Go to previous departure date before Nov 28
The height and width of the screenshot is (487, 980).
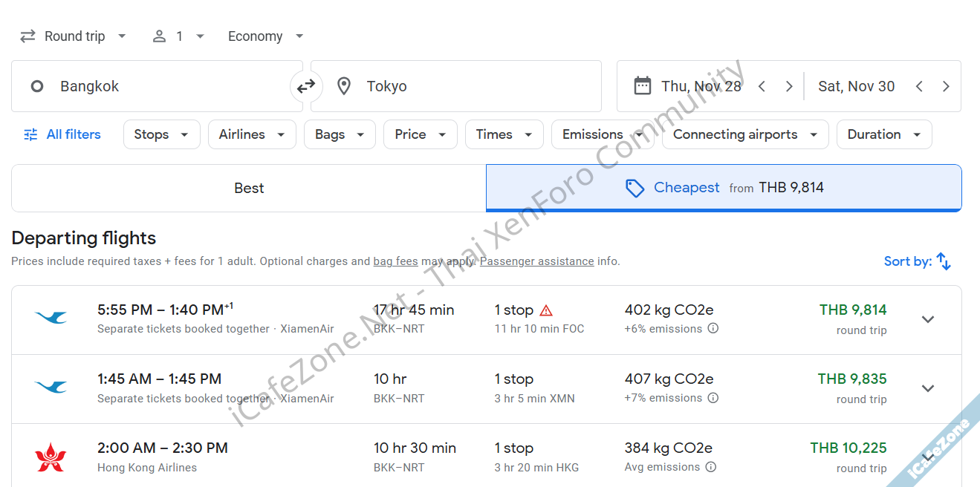click(762, 87)
